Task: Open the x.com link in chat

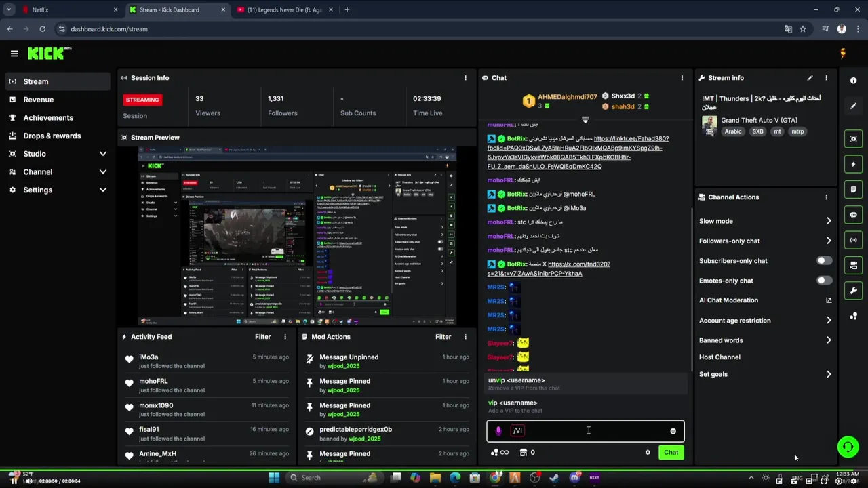Action: tap(549, 269)
